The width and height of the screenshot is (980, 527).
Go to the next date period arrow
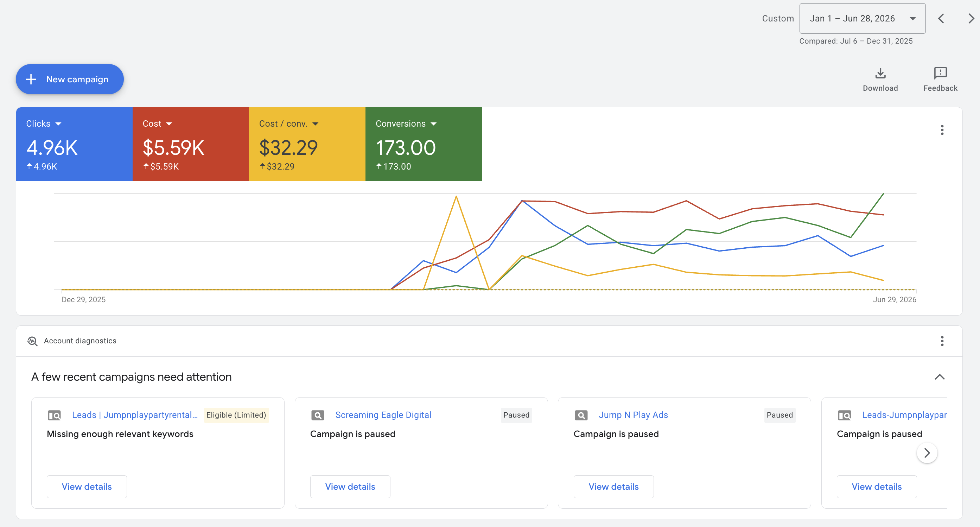tap(971, 19)
